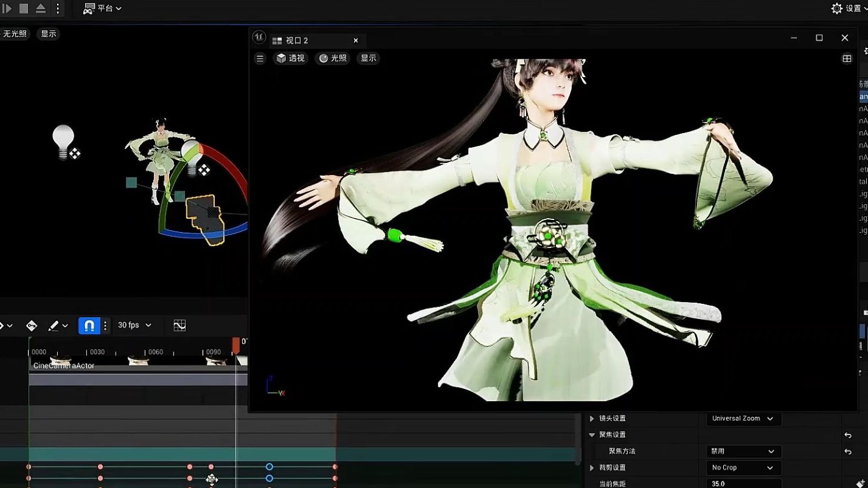
Task: Open the Universal Zoom preset dropdown
Action: click(x=743, y=419)
